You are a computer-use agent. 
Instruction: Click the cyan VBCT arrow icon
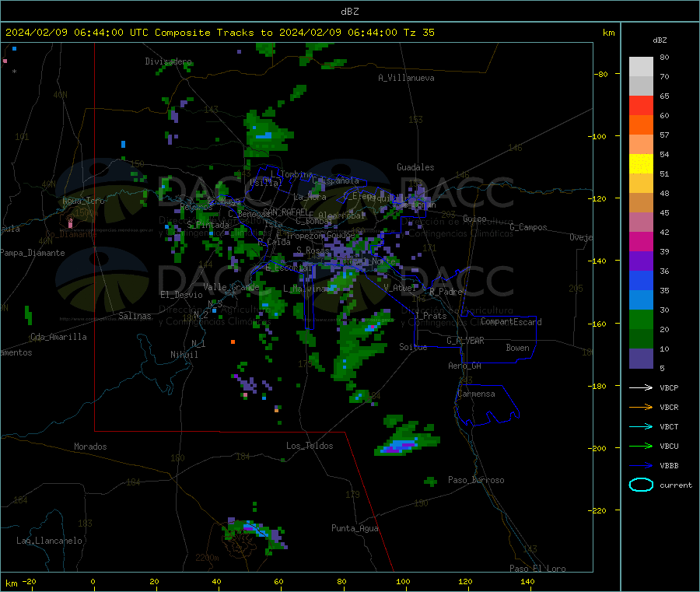click(641, 427)
